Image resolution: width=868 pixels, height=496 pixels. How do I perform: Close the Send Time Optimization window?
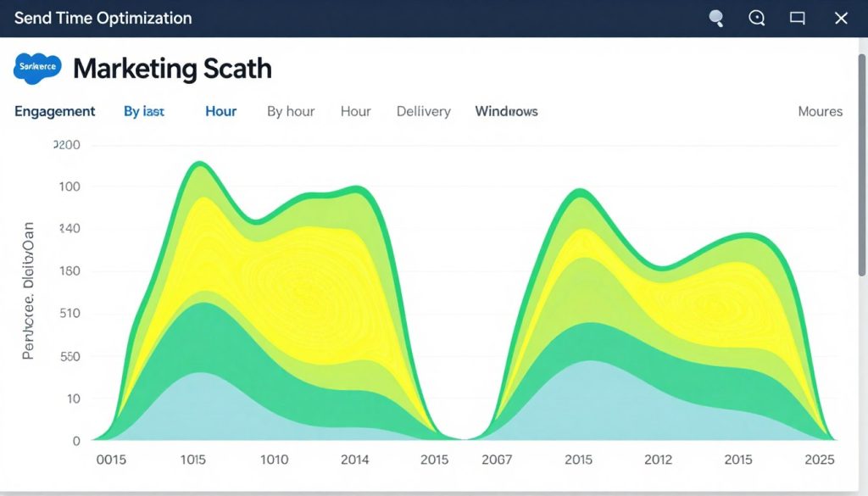pos(840,18)
